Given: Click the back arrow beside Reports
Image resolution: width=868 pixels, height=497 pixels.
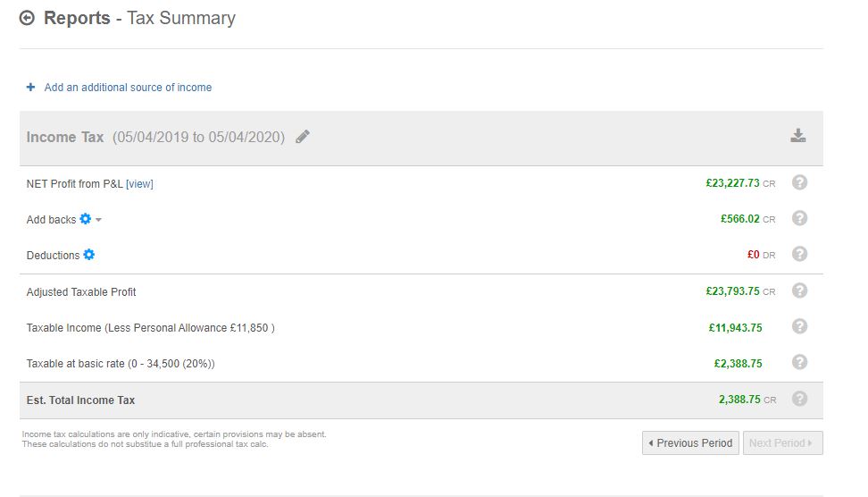Looking at the screenshot, I should [x=27, y=18].
